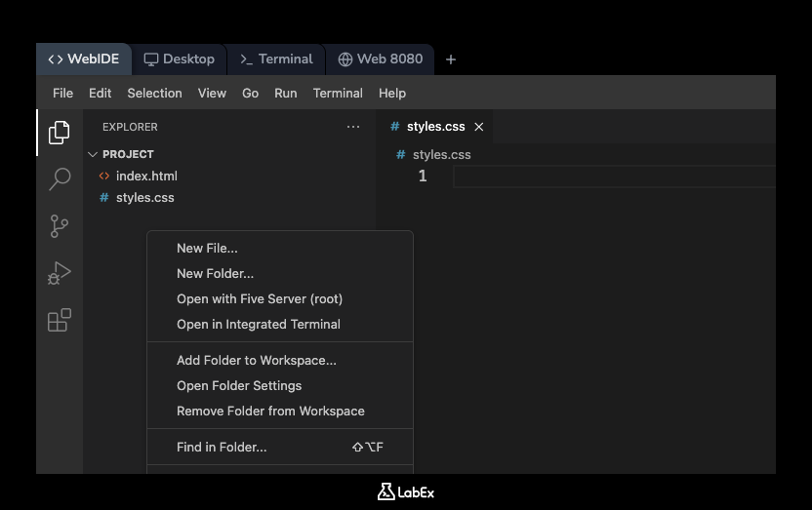The width and height of the screenshot is (812, 510).
Task: Click Find in Folder... menu entry
Action: click(222, 448)
